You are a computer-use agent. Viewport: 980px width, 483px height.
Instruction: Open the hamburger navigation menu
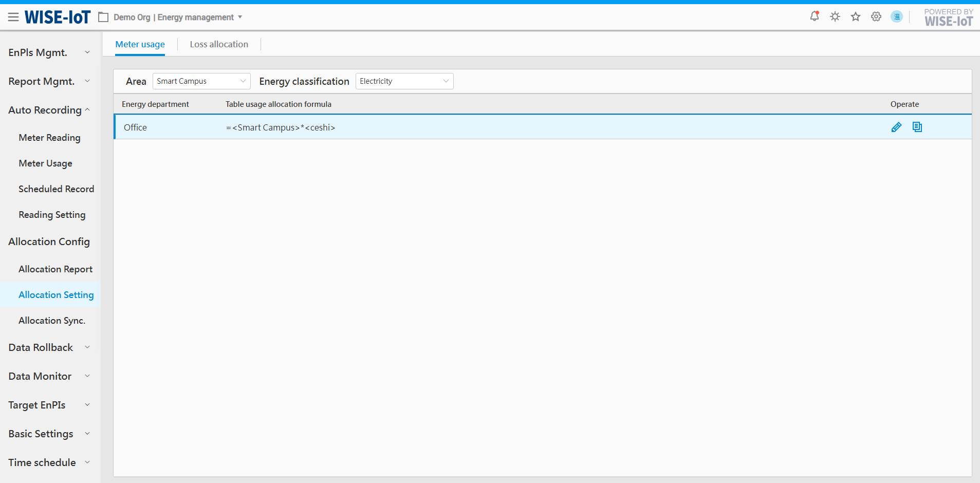pyautogui.click(x=13, y=17)
